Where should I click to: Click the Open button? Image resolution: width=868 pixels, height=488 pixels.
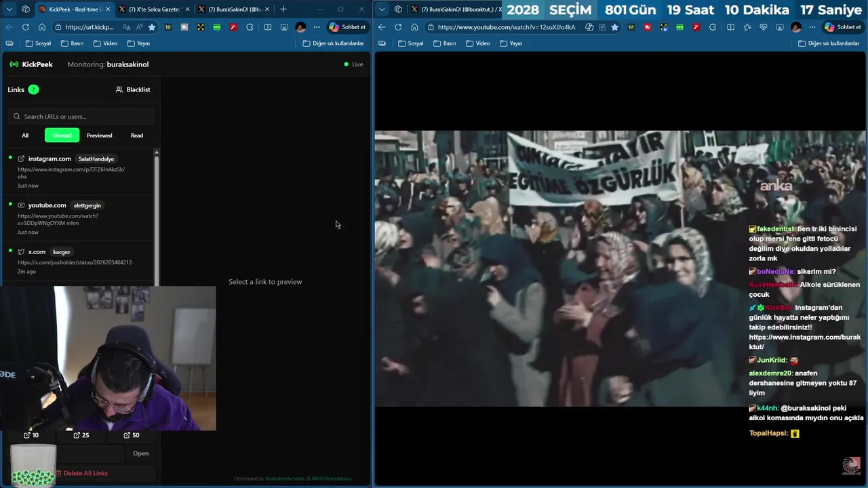click(140, 453)
